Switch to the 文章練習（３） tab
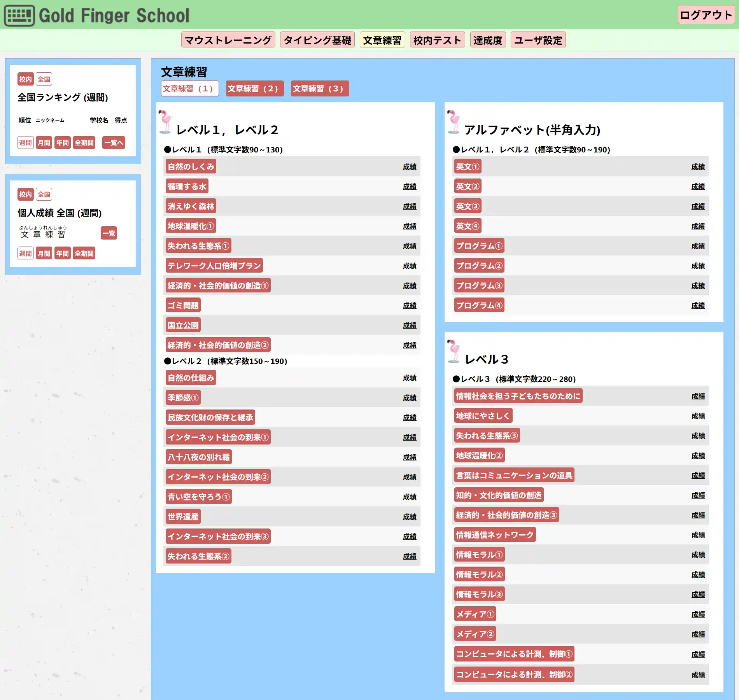The image size is (739, 700). (319, 89)
